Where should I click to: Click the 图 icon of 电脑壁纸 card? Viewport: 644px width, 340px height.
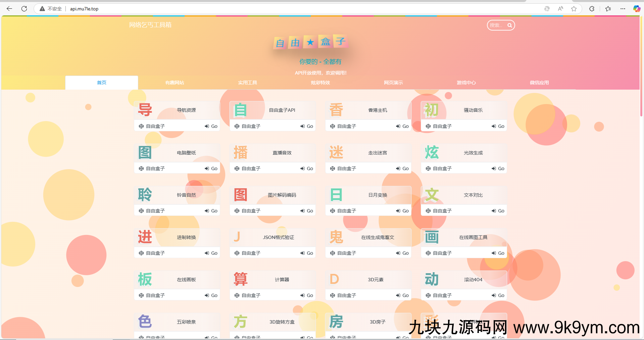point(145,152)
